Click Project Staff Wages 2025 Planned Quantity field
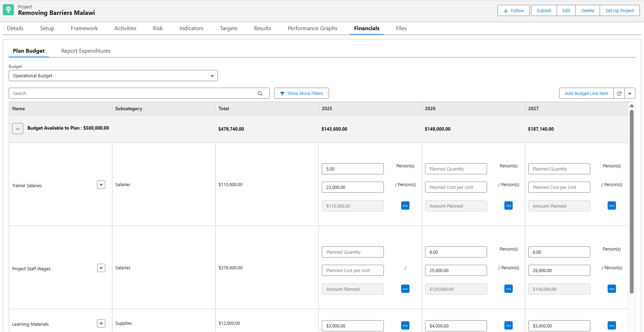This screenshot has width=644, height=332. 353,252
